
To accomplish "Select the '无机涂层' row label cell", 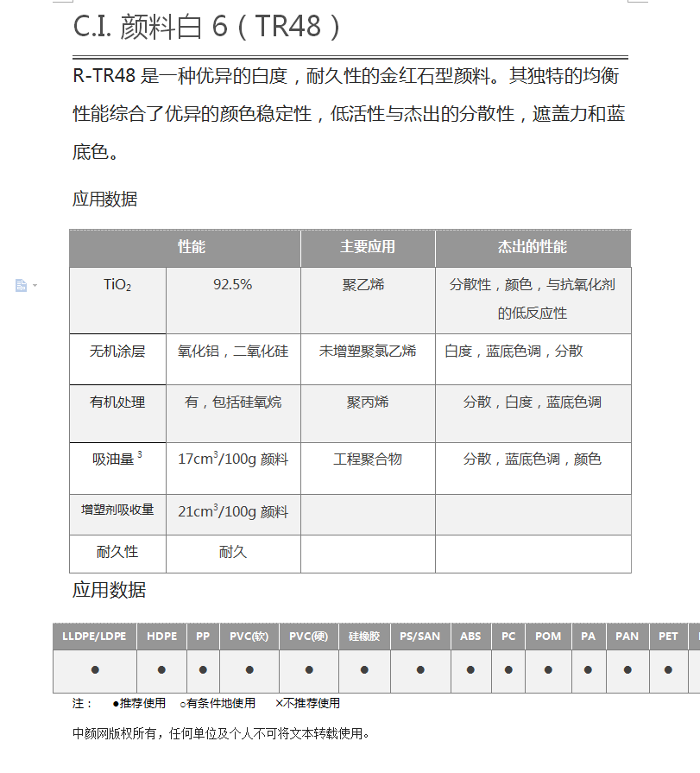I will coord(117,351).
